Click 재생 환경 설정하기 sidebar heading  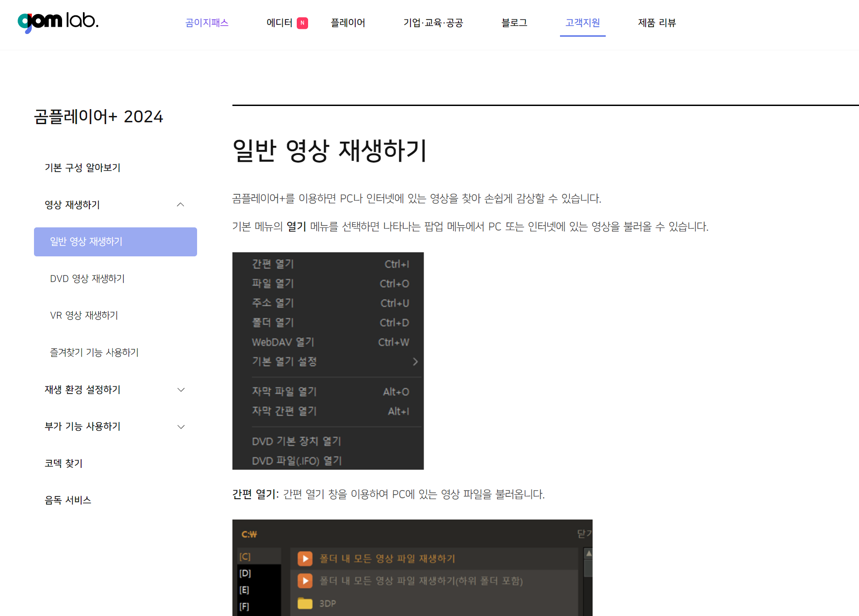coord(82,390)
